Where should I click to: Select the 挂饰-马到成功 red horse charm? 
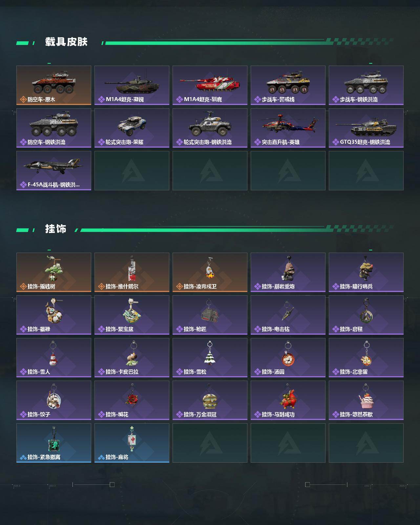point(288,400)
